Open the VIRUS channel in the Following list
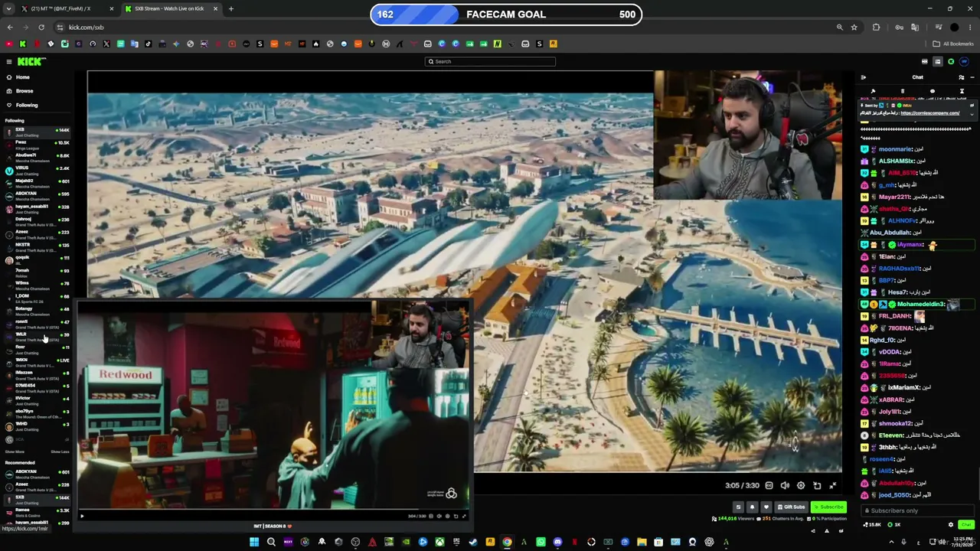 tap(37, 170)
